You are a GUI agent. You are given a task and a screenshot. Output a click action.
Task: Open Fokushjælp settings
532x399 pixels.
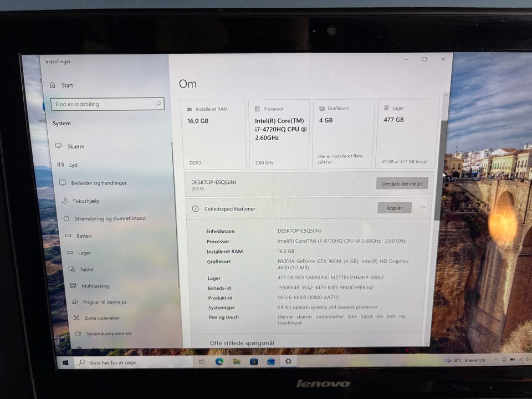[x=80, y=201]
